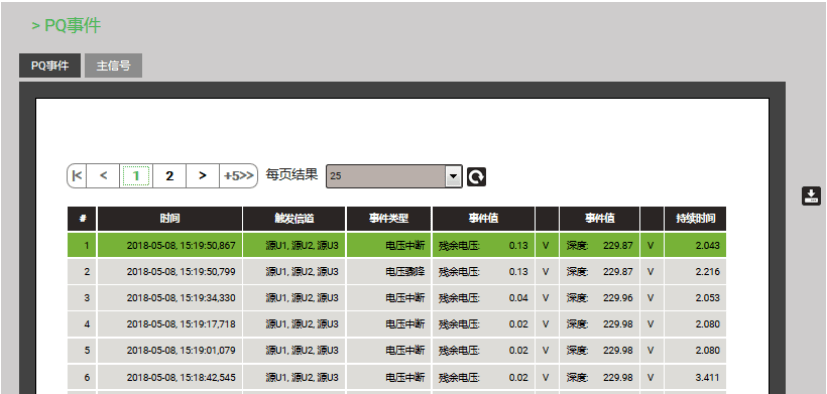Click the dropdown arrow of results-per-page box
The width and height of the screenshot is (827, 394).
tap(454, 176)
